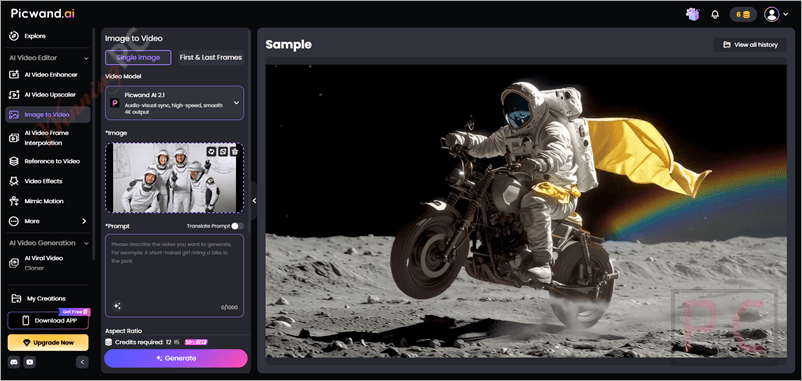Open notifications bell
802x381 pixels.
(x=715, y=15)
